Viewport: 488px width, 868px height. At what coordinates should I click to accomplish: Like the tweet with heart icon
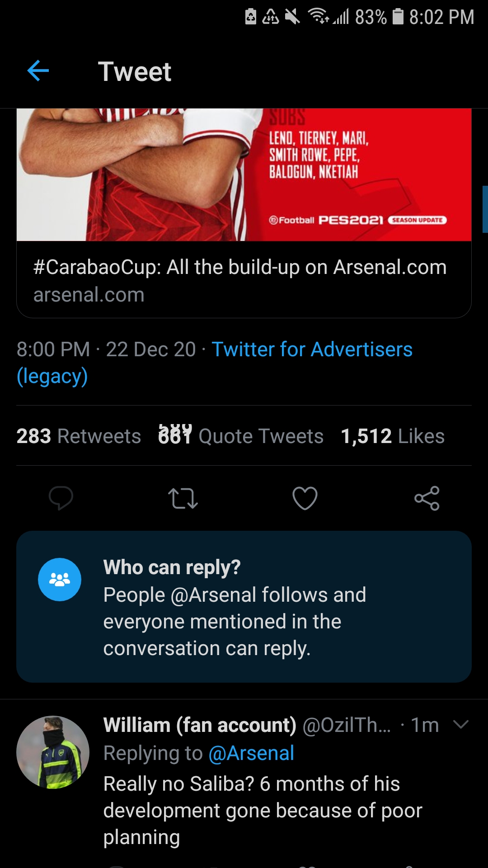pyautogui.click(x=305, y=498)
